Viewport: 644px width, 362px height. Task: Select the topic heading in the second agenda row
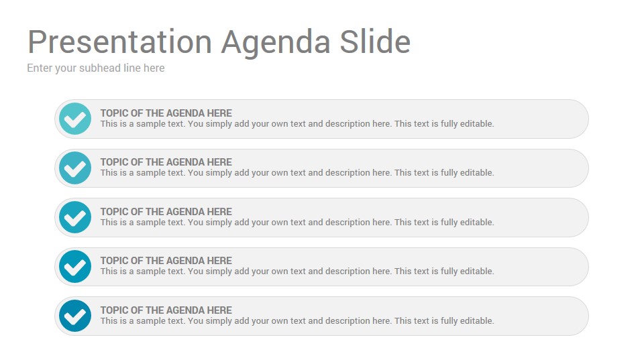pos(166,162)
